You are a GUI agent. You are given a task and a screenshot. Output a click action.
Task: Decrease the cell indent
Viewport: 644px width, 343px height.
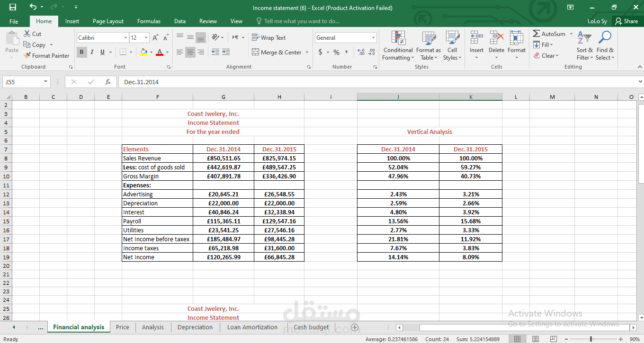[x=215, y=52]
